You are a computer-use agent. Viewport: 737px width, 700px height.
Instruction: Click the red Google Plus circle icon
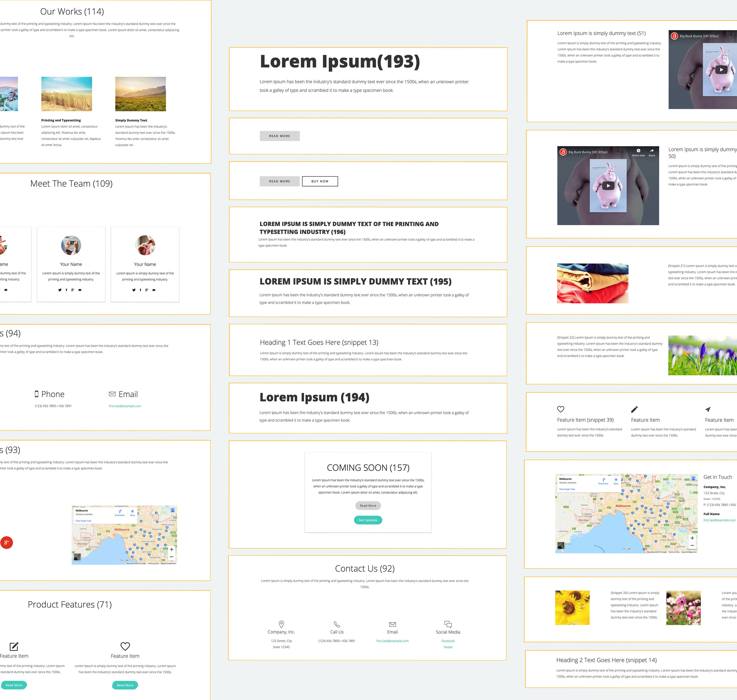(6, 543)
